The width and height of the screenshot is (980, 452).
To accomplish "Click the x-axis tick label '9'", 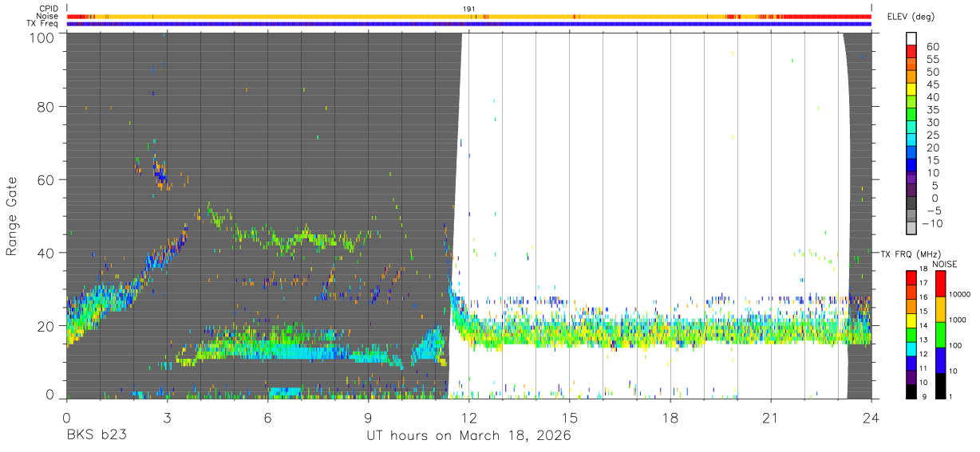I will coord(368,417).
